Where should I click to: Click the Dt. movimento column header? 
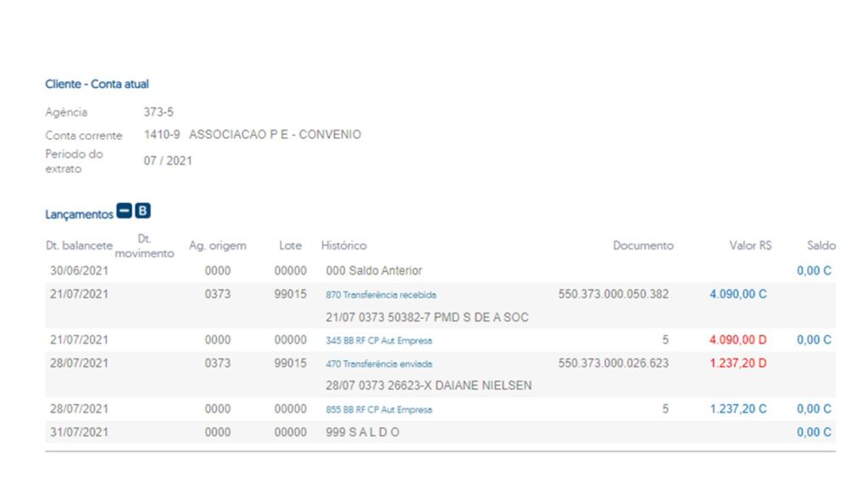click(144, 247)
